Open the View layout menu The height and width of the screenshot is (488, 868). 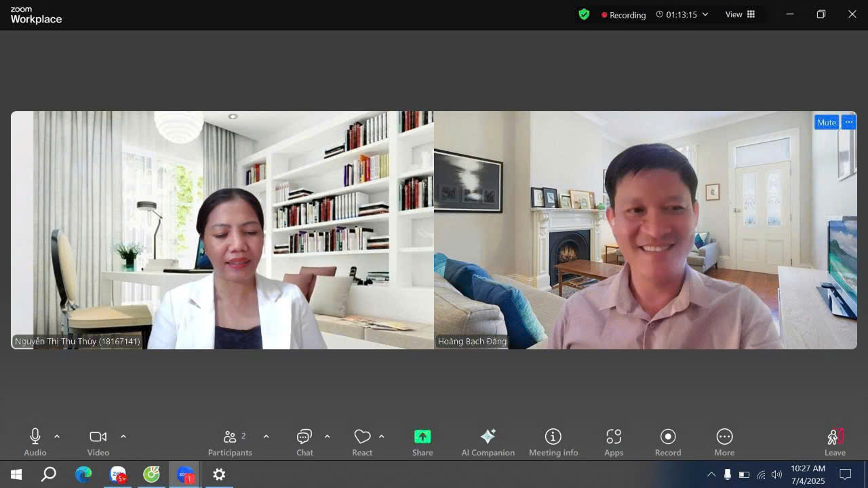(x=741, y=14)
